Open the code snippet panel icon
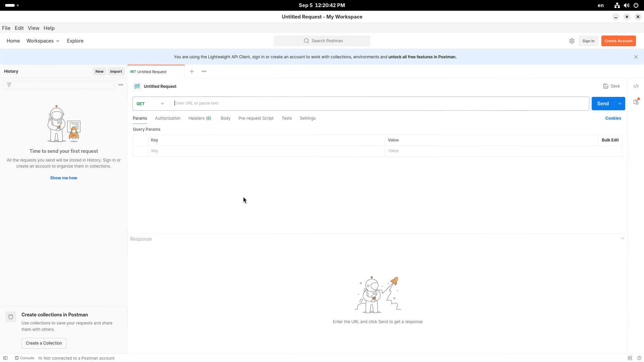The height and width of the screenshot is (362, 644). (x=636, y=86)
